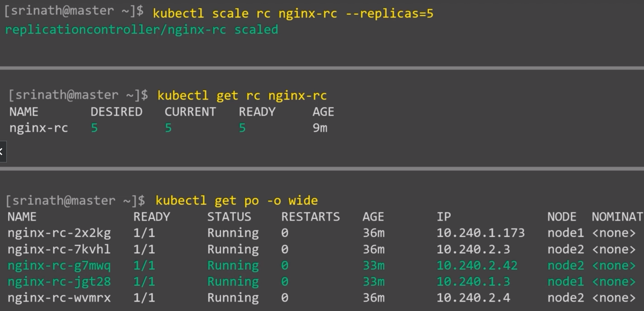
Task: Click the 33m age of nginx-rc-jgt28
Action: [x=374, y=282]
